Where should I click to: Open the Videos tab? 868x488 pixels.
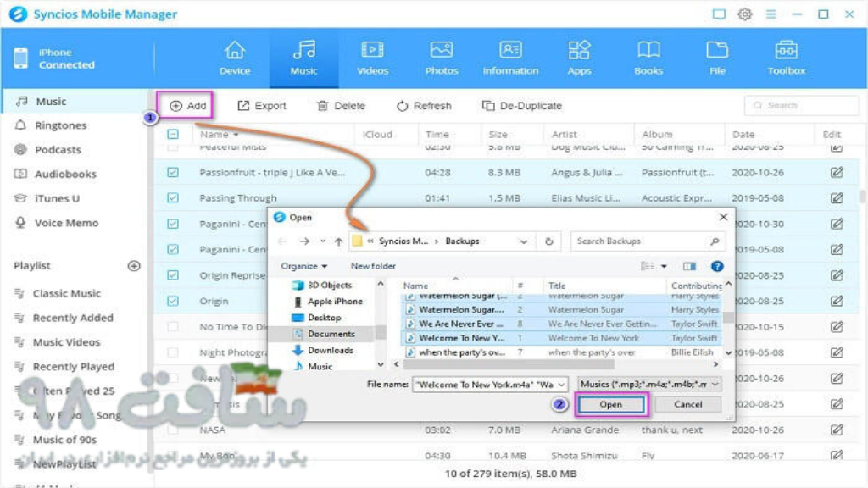(x=373, y=58)
